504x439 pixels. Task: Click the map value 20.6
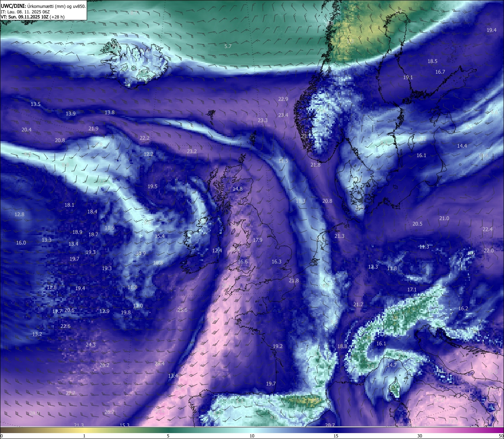(69, 310)
